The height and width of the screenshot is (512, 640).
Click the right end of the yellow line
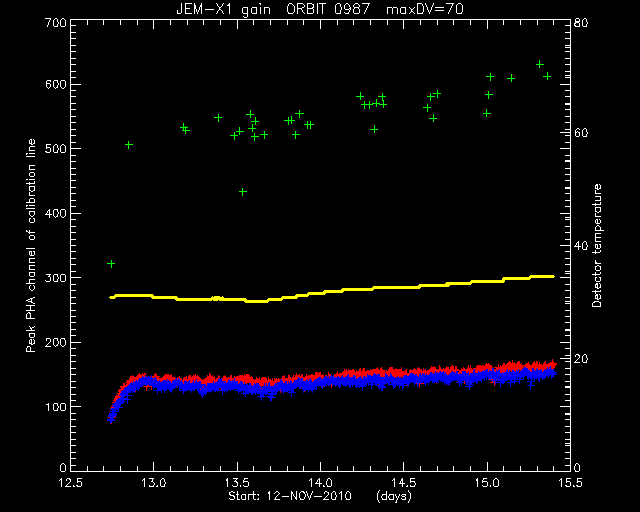552,276
